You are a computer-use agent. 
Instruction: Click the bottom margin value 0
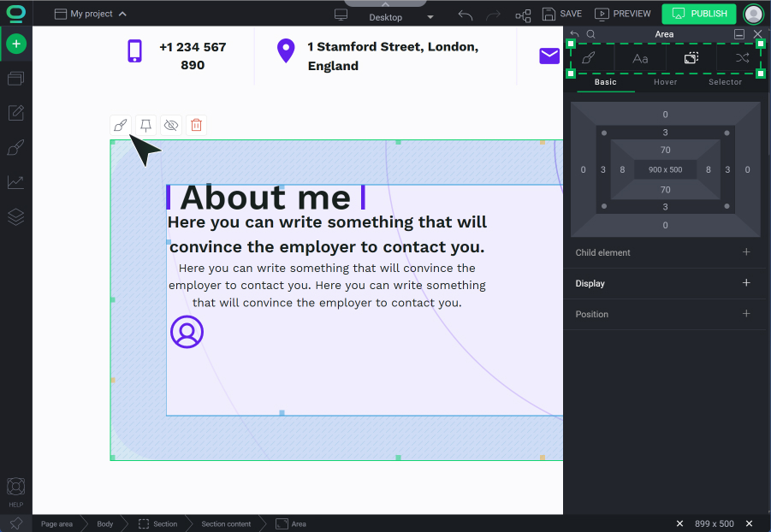[x=665, y=225]
